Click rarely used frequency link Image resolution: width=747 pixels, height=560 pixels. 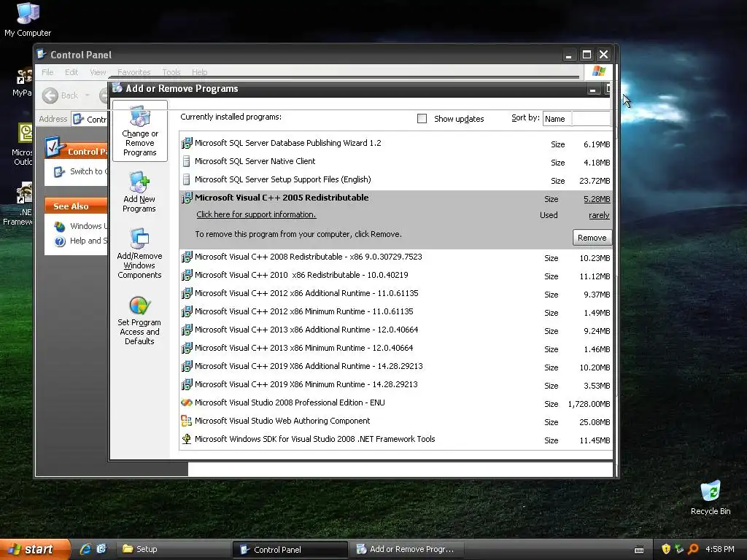[x=599, y=215]
